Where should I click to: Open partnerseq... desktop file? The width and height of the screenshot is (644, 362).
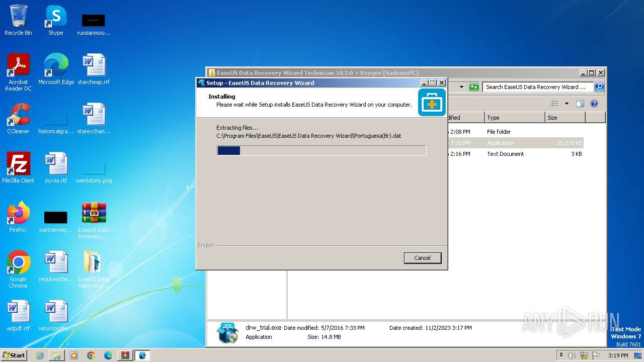point(56,220)
